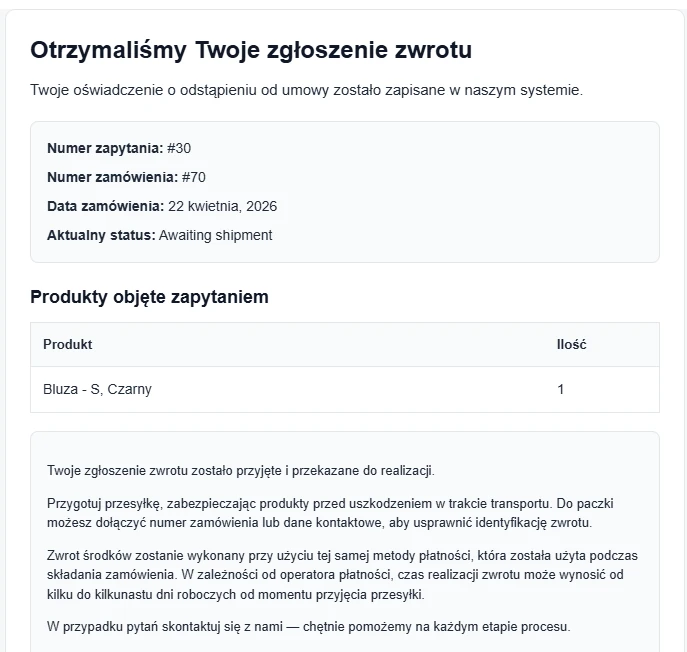Select the request number #30
Image resolution: width=687 pixels, height=652 pixels.
pyautogui.click(x=179, y=148)
